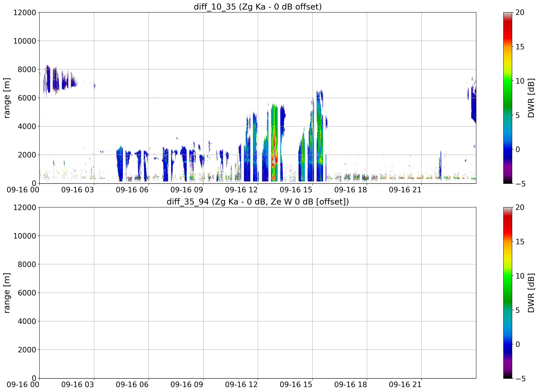Click y-tick 6000 on diff_35_94 plot
This screenshot has width=539, height=392.
click(x=27, y=293)
